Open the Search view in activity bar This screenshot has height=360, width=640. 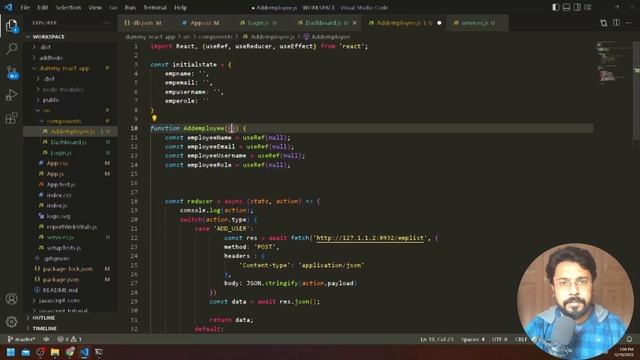tap(11, 49)
